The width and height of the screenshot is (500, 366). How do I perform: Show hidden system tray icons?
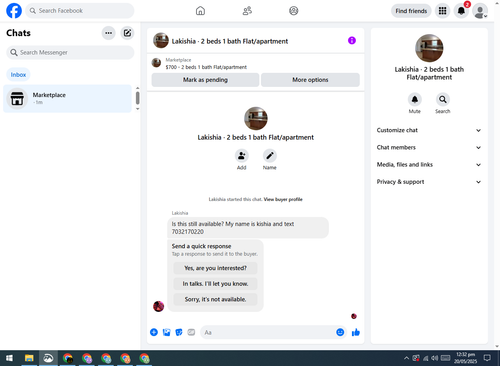pyautogui.click(x=406, y=358)
